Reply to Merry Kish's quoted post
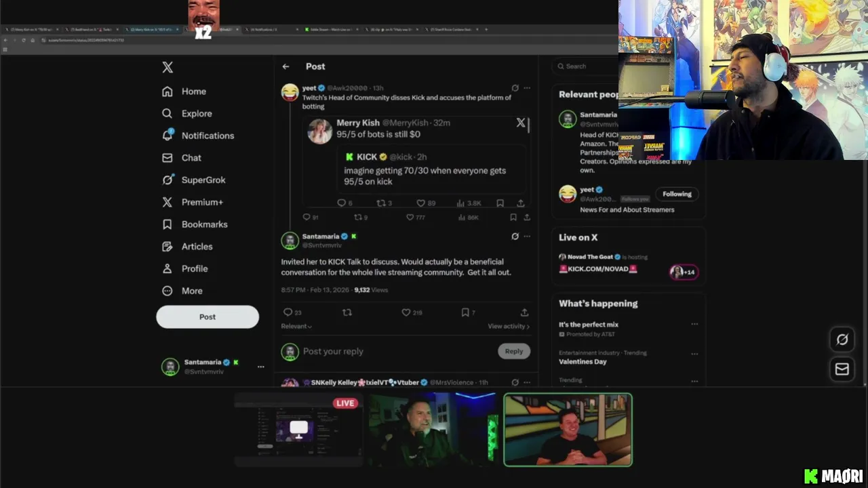Image resolution: width=868 pixels, height=488 pixels. pos(344,203)
